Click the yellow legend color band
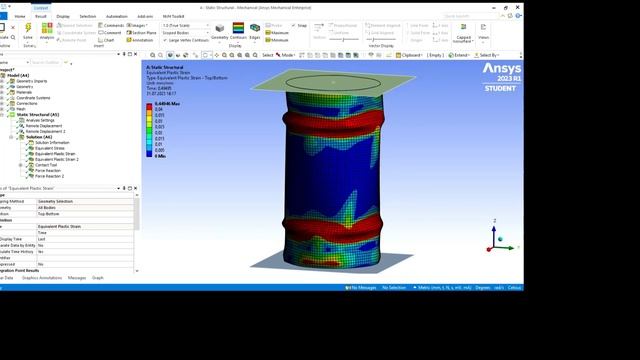This screenshot has width=640, height=360. 149,119
